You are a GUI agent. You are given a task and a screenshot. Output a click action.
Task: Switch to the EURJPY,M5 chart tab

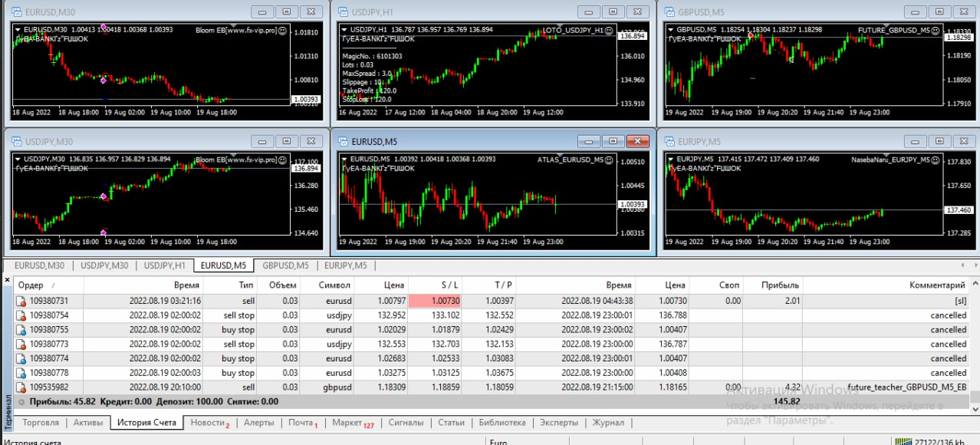pyautogui.click(x=345, y=266)
